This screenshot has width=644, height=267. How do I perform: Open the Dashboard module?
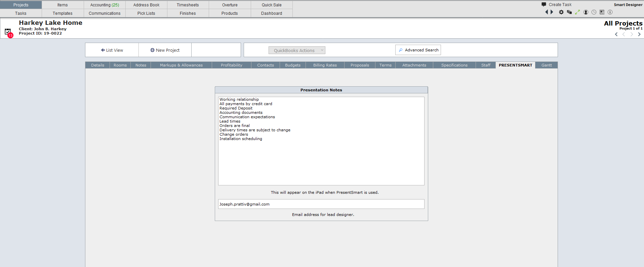(272, 13)
